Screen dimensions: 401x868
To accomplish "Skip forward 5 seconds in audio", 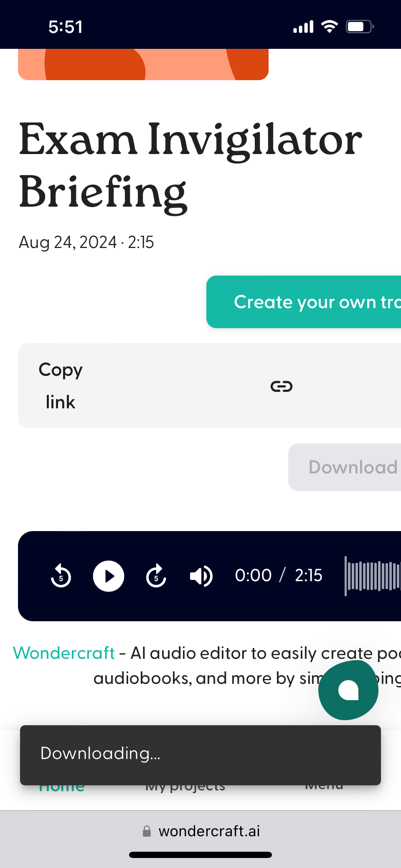I will tap(156, 576).
